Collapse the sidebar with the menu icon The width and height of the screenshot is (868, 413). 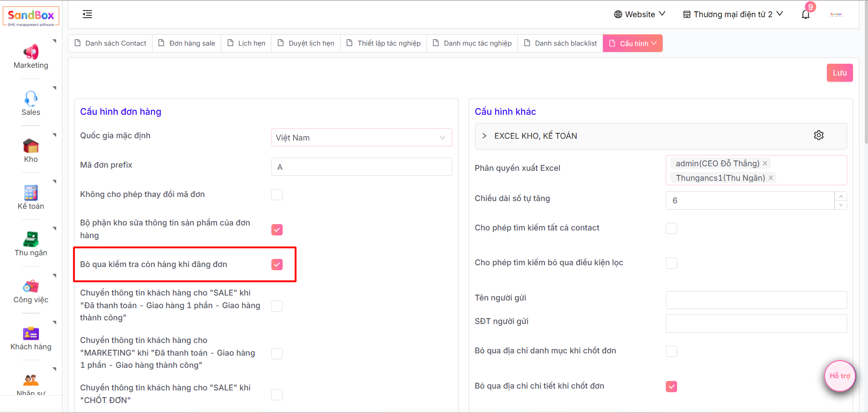point(87,14)
